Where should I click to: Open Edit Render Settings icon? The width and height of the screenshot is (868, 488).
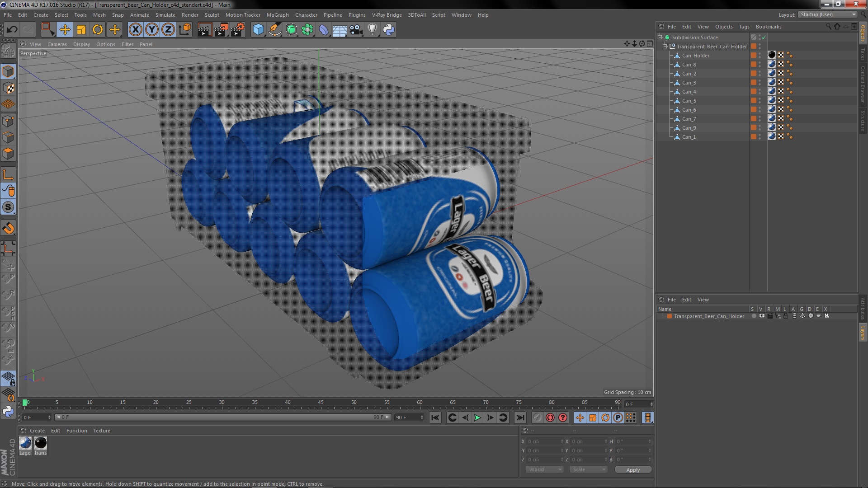[x=238, y=30]
